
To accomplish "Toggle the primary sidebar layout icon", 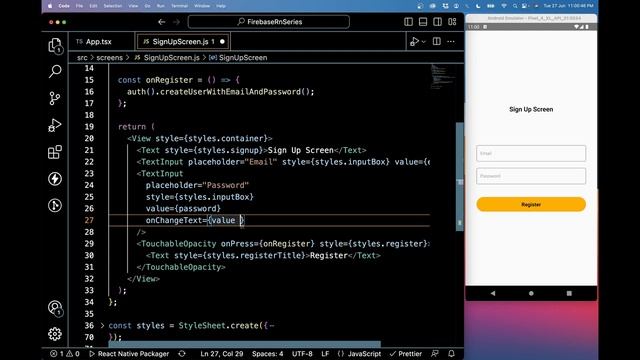I will (408, 22).
